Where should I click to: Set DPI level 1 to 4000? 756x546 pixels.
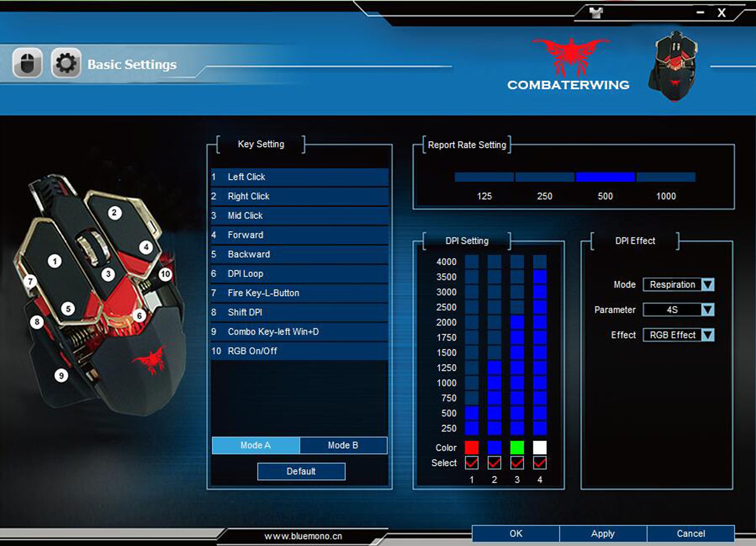472,262
